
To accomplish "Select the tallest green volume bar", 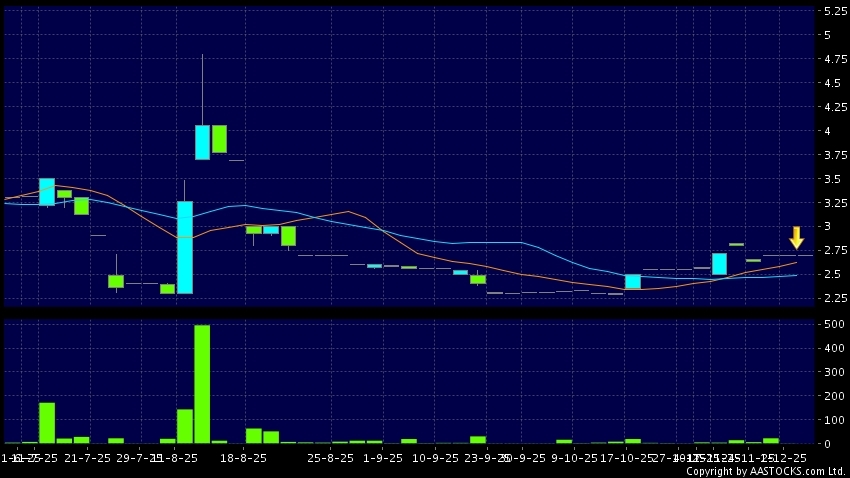I will coord(202,384).
